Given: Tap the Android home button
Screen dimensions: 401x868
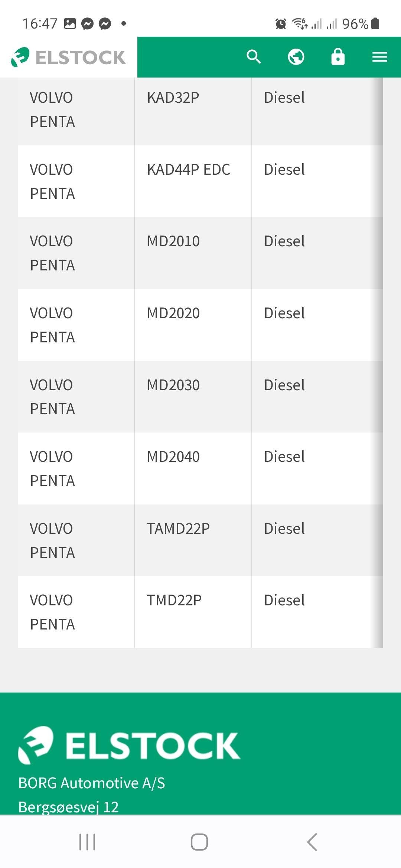Looking at the screenshot, I should pyautogui.click(x=199, y=842).
